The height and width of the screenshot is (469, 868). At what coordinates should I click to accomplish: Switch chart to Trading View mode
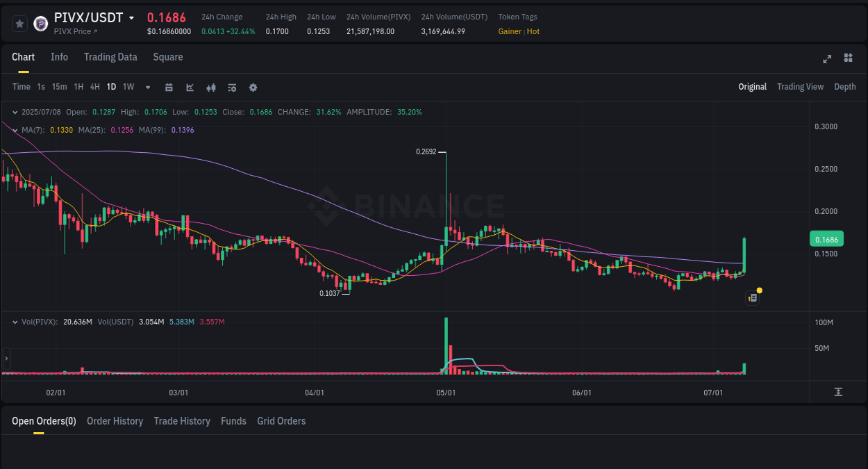[x=800, y=87]
